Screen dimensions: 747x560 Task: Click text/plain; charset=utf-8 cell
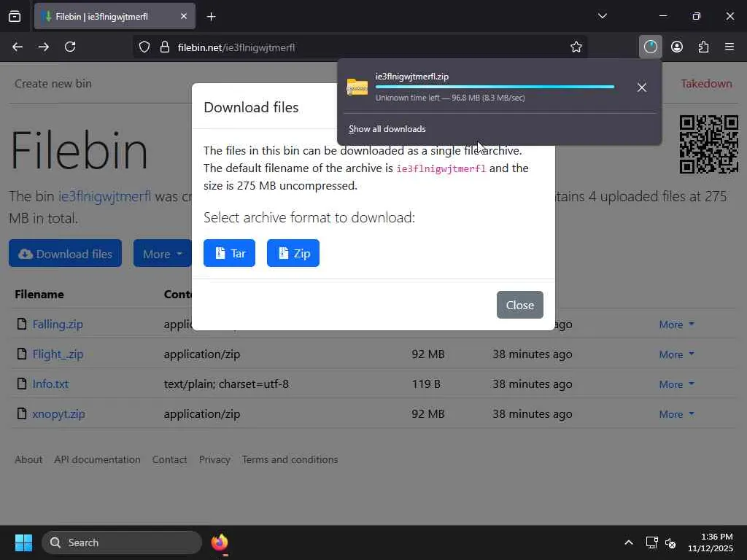[x=226, y=384]
